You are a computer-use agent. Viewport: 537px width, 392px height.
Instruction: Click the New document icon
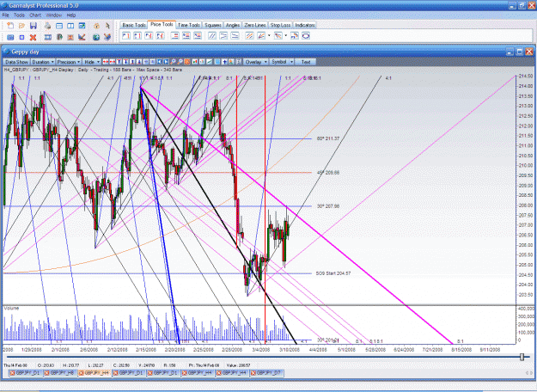click(x=10, y=26)
